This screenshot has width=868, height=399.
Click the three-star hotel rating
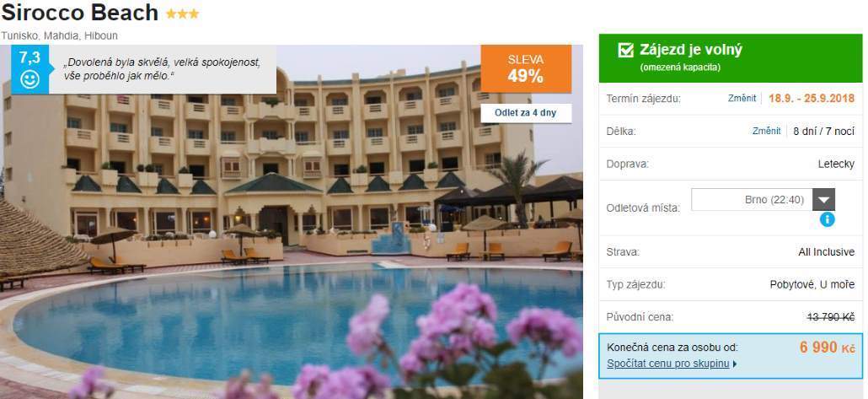tap(182, 14)
